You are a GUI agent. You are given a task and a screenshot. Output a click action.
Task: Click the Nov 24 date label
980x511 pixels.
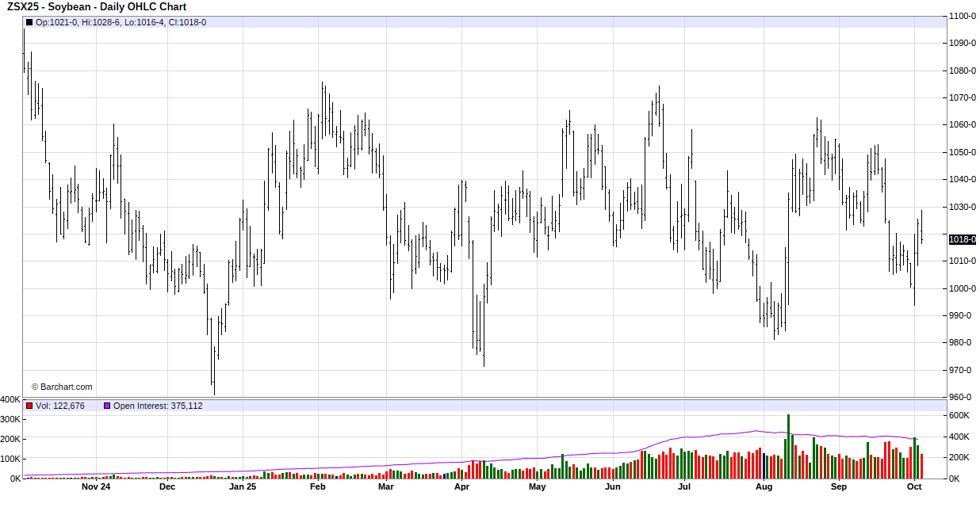(96, 487)
